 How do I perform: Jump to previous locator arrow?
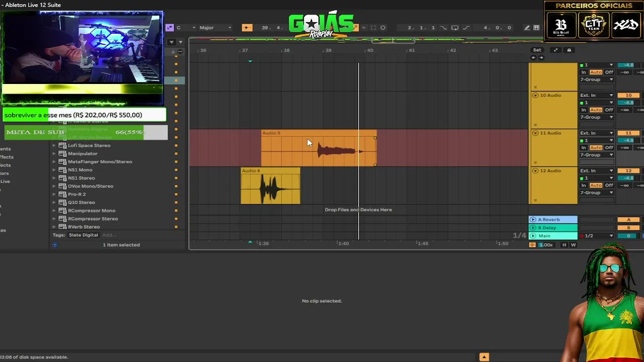tap(533, 57)
